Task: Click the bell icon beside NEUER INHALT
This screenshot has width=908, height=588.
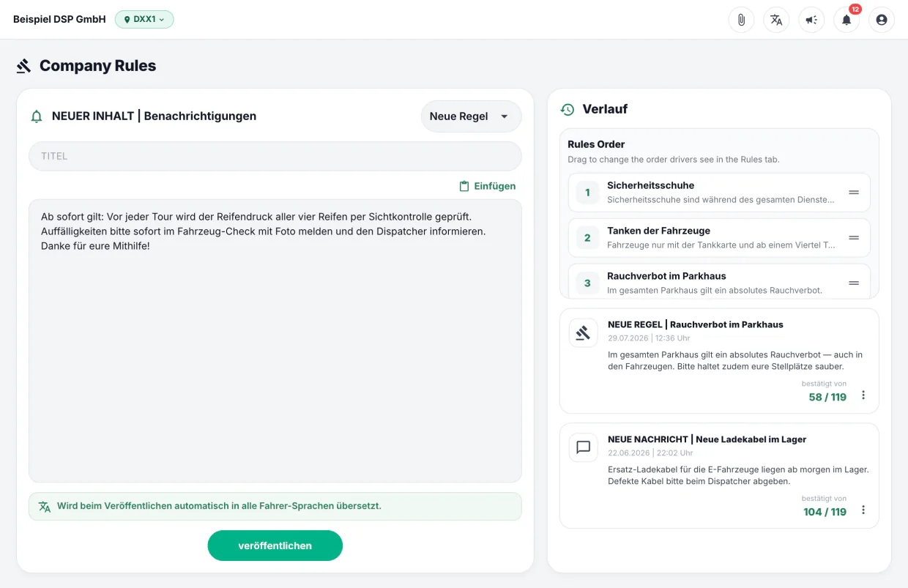Action: pos(37,116)
